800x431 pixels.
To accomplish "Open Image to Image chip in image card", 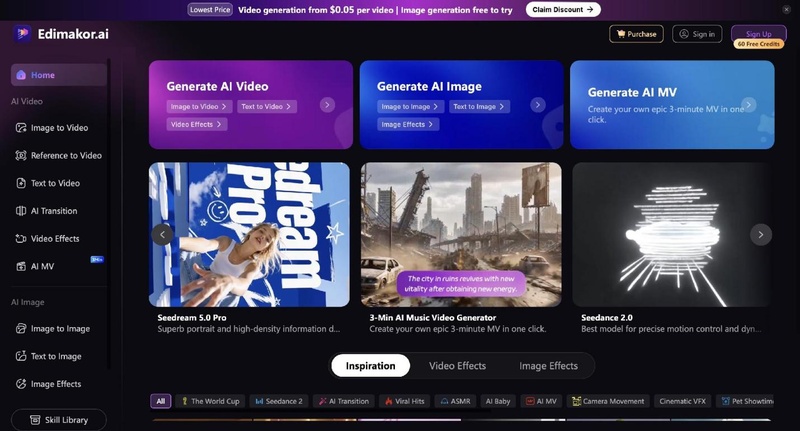I will coord(410,107).
